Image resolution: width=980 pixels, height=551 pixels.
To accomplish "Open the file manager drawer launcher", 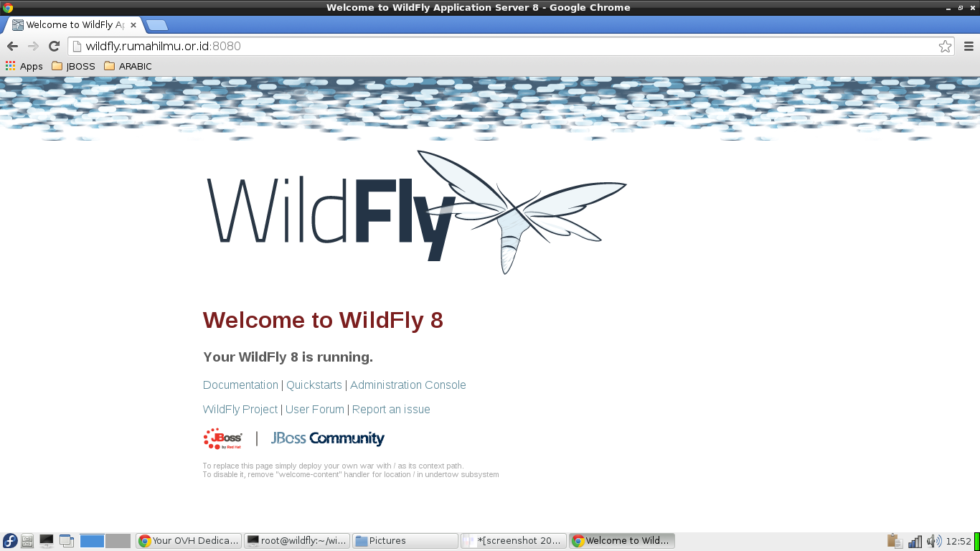I will click(x=27, y=541).
